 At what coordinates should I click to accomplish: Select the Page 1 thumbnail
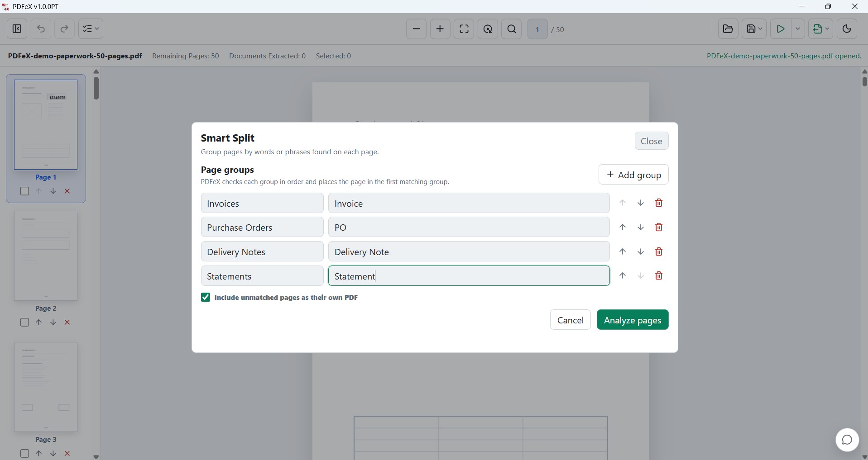pyautogui.click(x=46, y=125)
